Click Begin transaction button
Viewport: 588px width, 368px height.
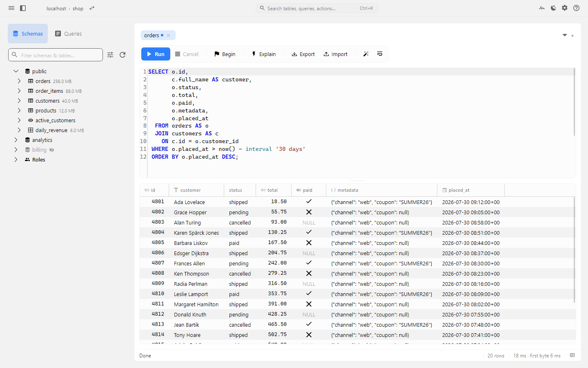coord(225,54)
